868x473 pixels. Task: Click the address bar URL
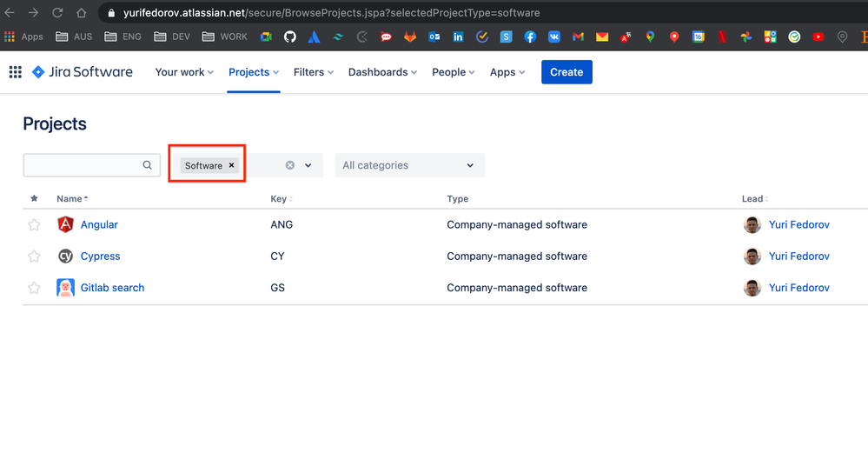[331, 12]
